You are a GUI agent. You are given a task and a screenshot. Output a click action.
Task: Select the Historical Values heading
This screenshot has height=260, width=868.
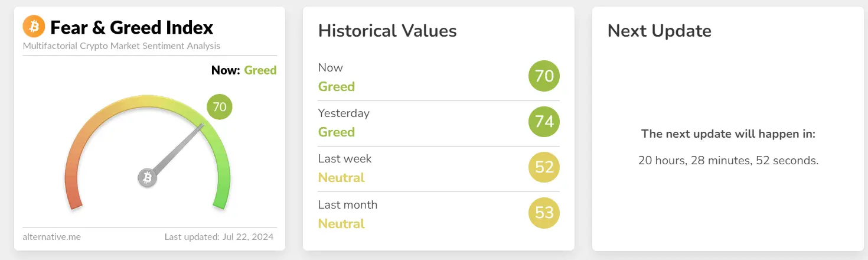[x=387, y=31]
